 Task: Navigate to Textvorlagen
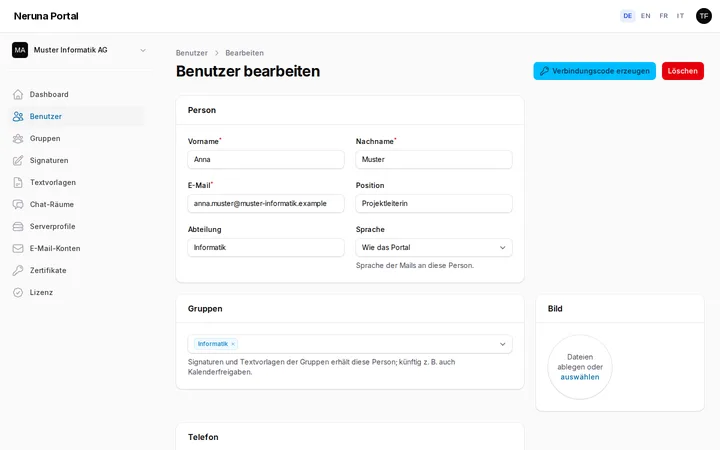pos(77,183)
